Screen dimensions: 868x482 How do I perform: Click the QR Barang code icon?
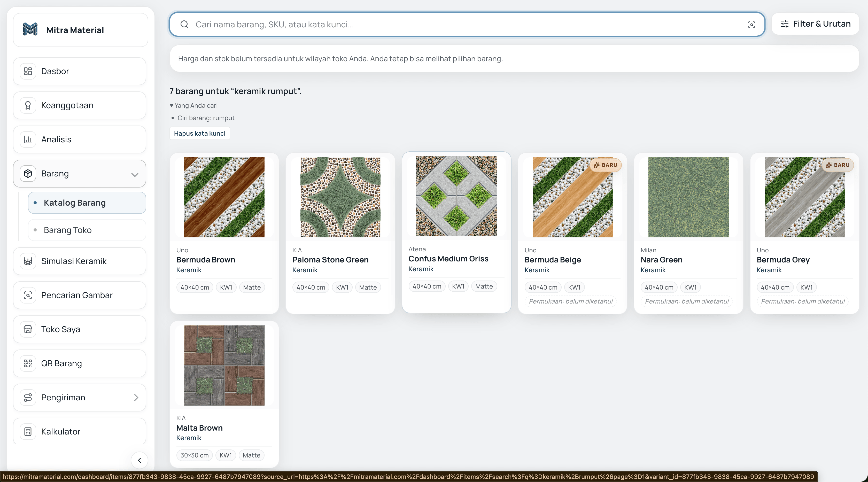click(x=28, y=363)
